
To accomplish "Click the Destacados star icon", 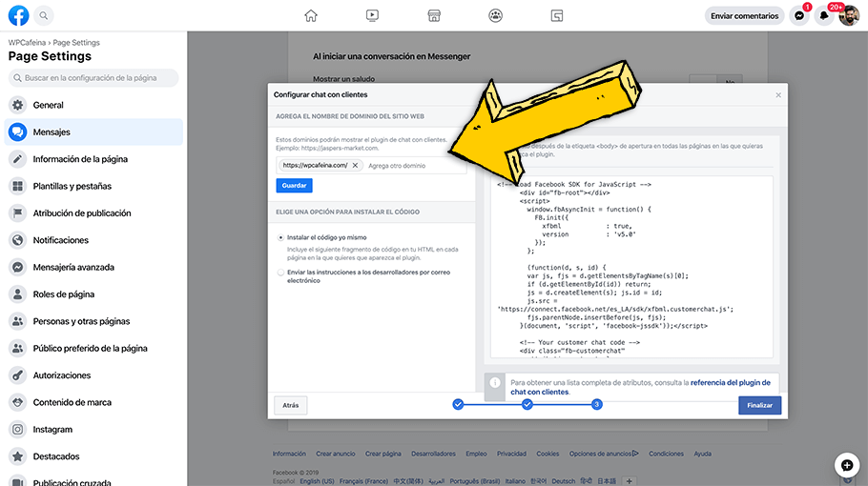I will pos(18,456).
